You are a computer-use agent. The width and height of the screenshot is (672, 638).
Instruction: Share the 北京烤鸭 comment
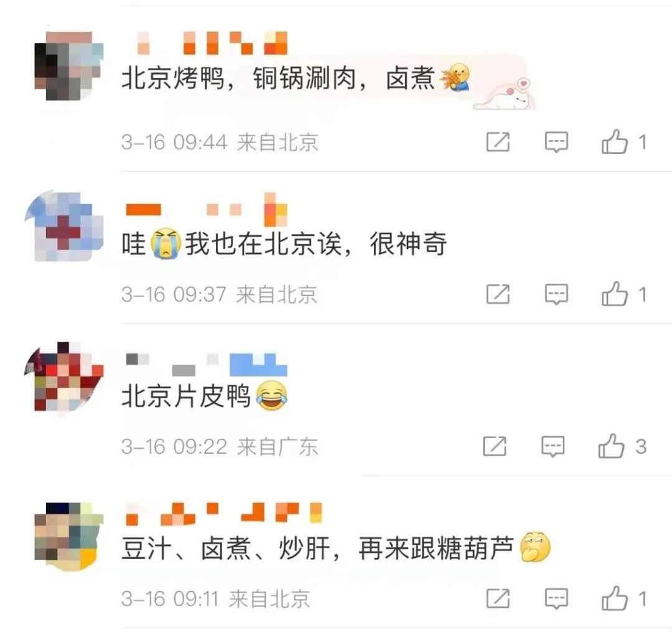(498, 142)
